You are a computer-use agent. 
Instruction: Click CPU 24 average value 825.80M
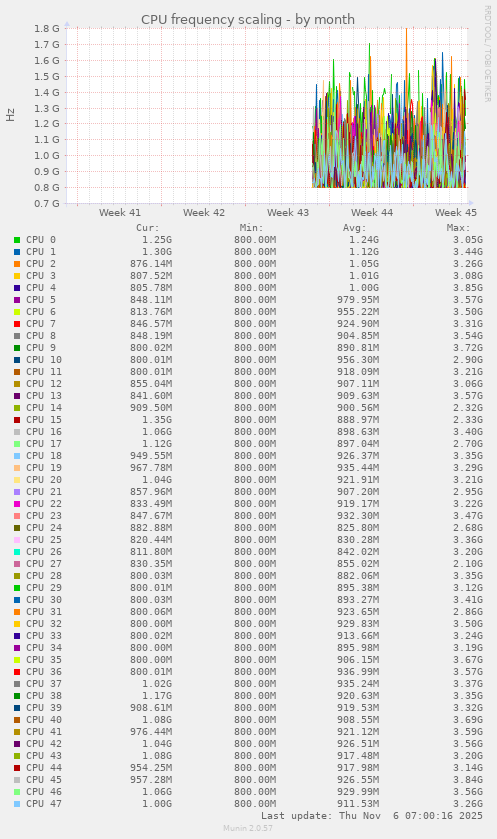(358, 528)
